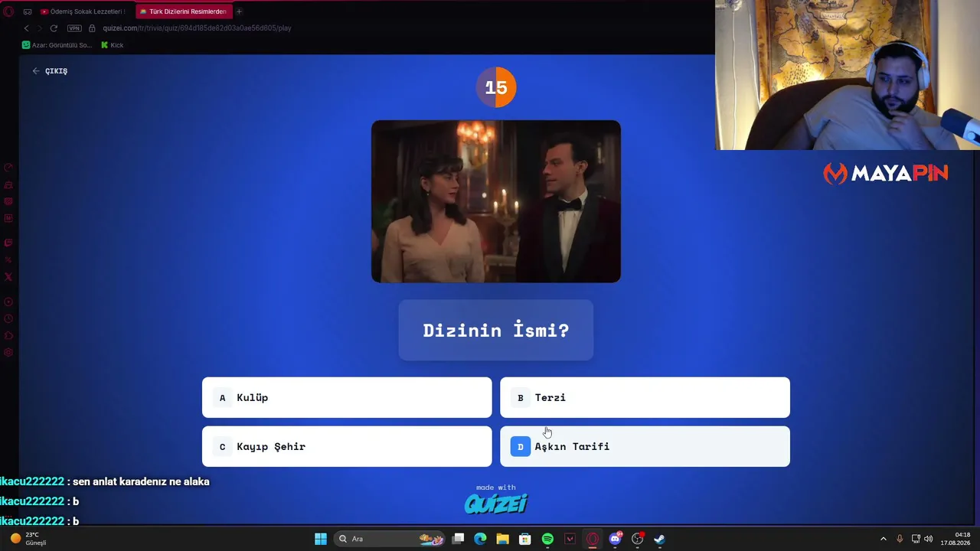Open Extensions icon in the sidebar

tap(8, 335)
